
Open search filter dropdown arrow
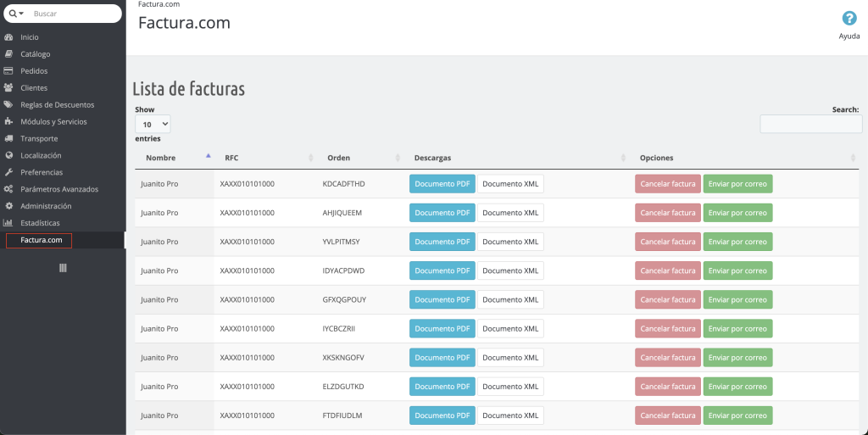[x=21, y=14]
